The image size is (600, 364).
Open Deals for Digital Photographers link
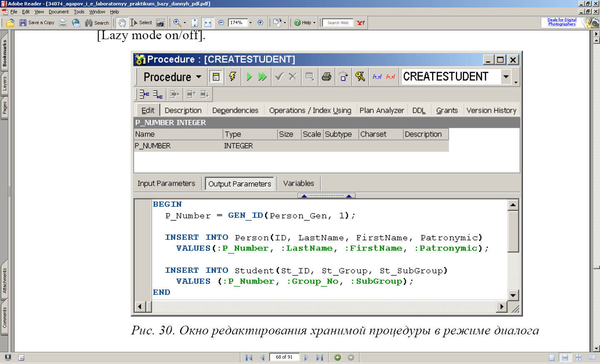click(562, 22)
